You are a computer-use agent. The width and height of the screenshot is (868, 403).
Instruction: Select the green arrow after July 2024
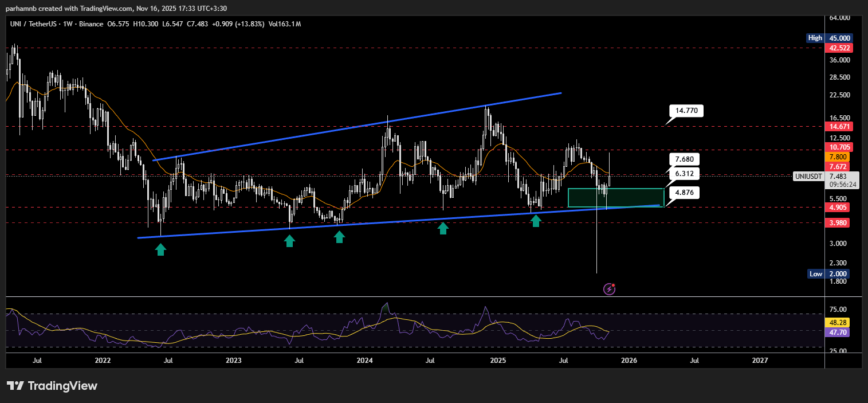443,228
